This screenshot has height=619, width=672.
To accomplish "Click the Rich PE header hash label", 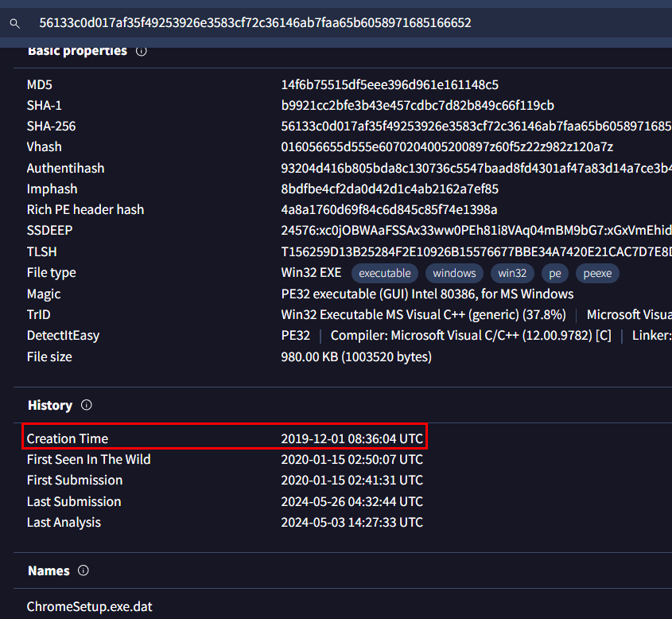I will click(85, 209).
